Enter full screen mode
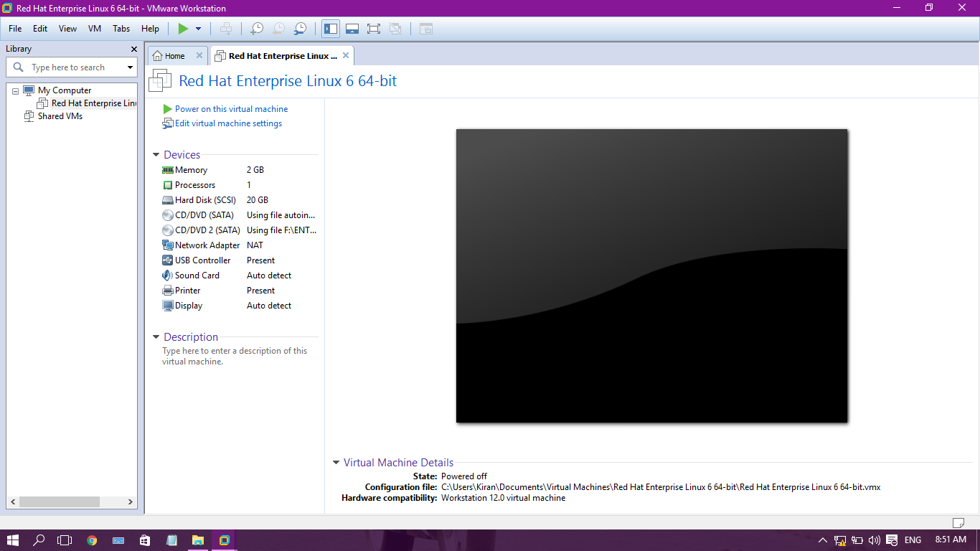The height and width of the screenshot is (551, 980). point(373,29)
